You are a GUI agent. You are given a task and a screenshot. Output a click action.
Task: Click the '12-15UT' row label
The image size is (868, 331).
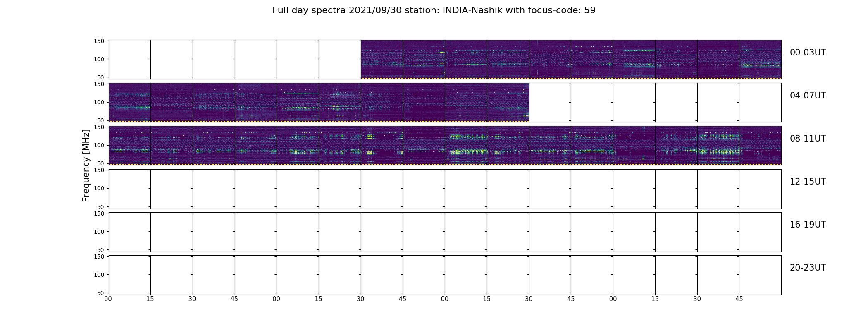click(x=808, y=182)
